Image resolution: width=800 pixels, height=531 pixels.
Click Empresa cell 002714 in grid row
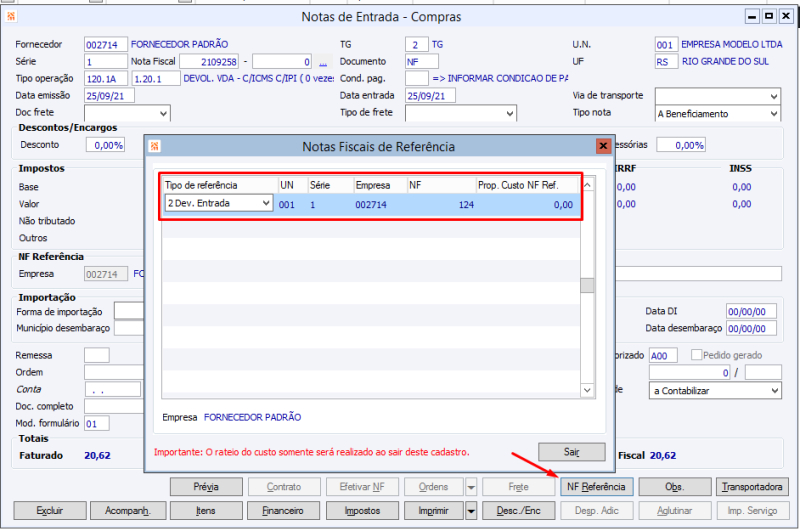[x=371, y=205]
